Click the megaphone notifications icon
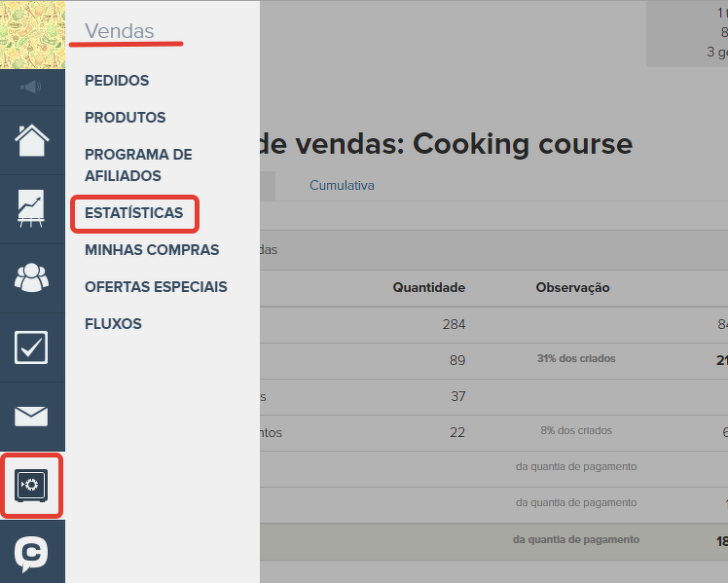 click(x=32, y=88)
